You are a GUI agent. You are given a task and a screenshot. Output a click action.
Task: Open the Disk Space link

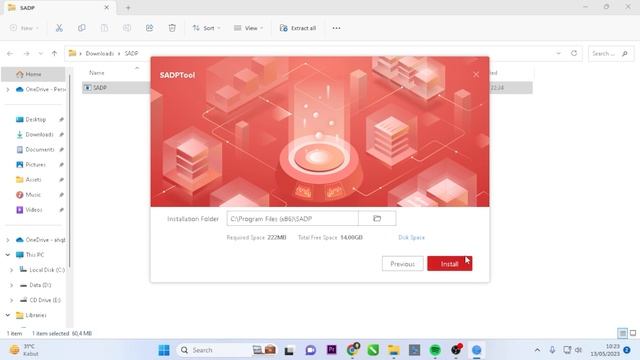tap(411, 237)
